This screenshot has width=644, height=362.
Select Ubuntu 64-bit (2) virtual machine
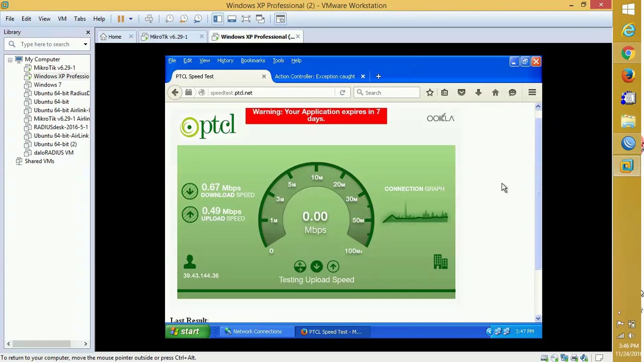55,144
